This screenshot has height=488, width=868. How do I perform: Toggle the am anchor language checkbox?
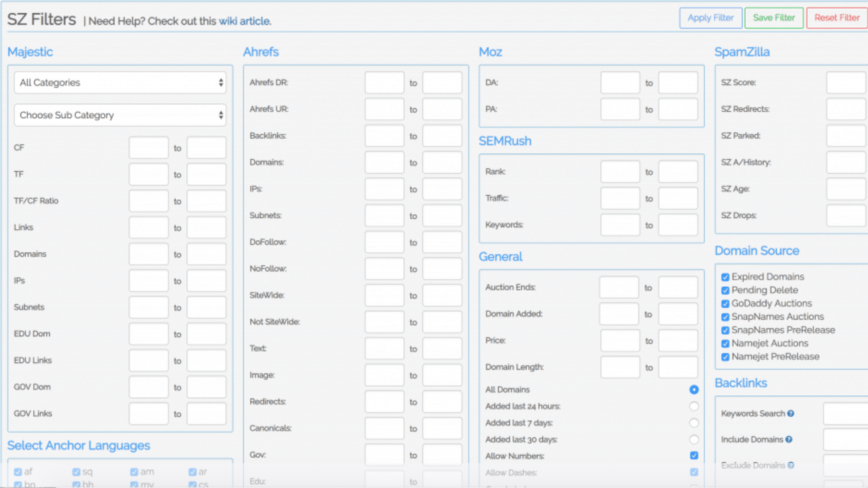pos(135,472)
